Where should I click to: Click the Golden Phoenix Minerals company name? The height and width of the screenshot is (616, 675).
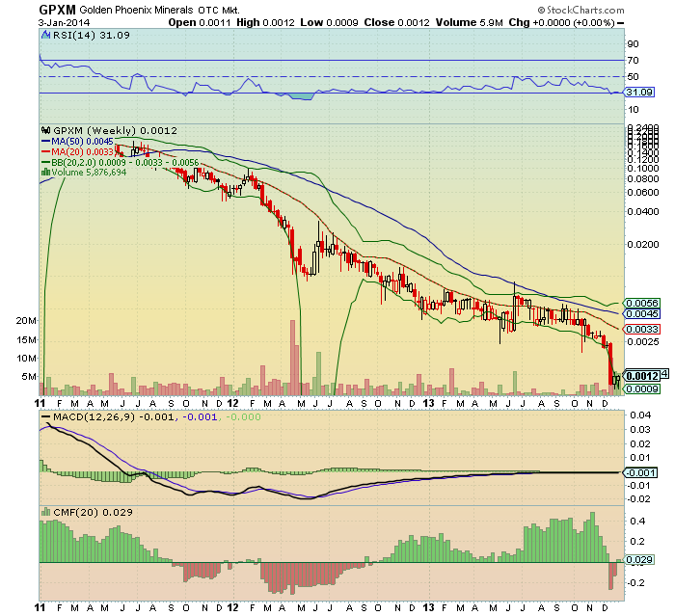pos(136,10)
